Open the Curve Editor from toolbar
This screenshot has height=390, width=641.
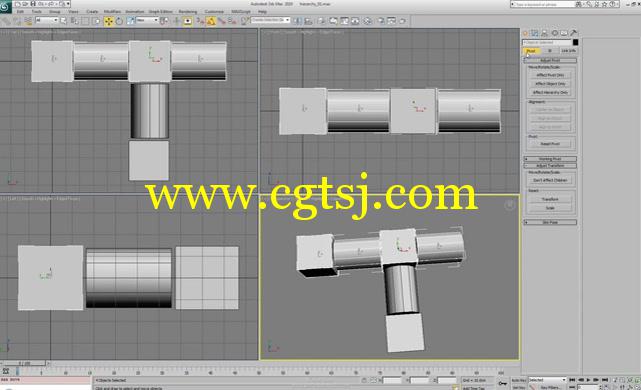(x=345, y=21)
